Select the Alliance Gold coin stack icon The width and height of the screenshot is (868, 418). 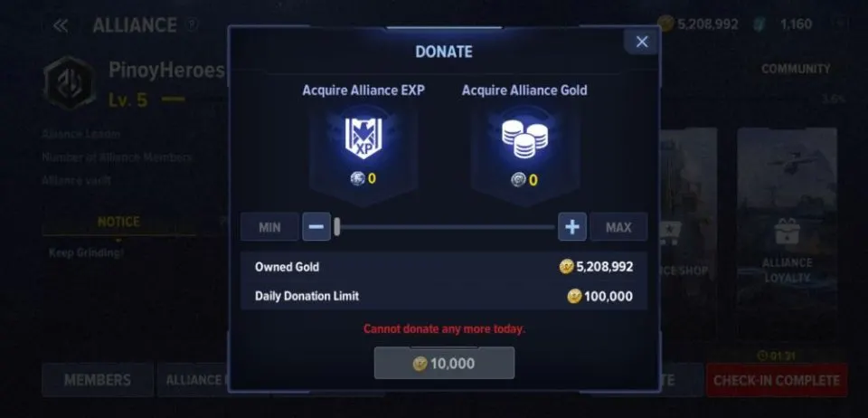click(524, 138)
